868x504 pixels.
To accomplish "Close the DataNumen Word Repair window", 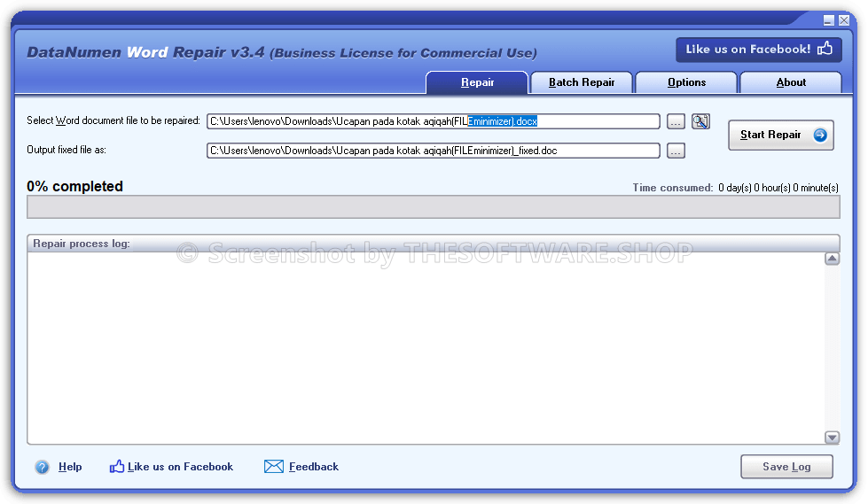I will pyautogui.click(x=844, y=20).
